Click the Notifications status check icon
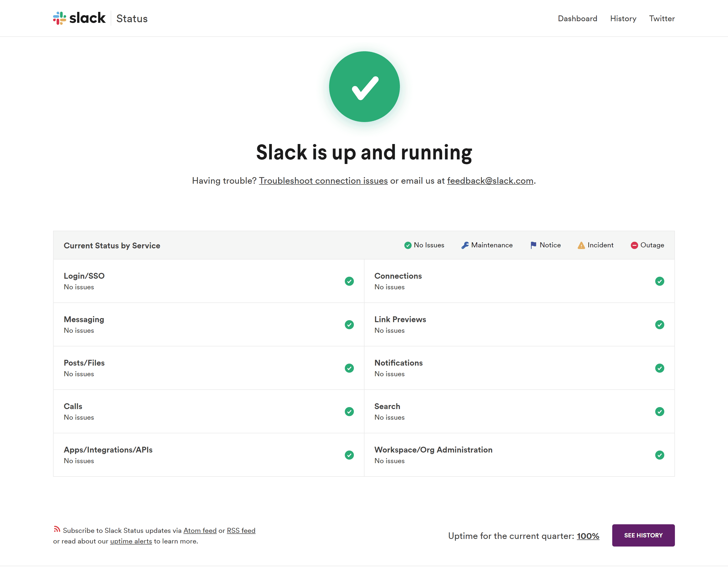728x568 pixels. (659, 368)
